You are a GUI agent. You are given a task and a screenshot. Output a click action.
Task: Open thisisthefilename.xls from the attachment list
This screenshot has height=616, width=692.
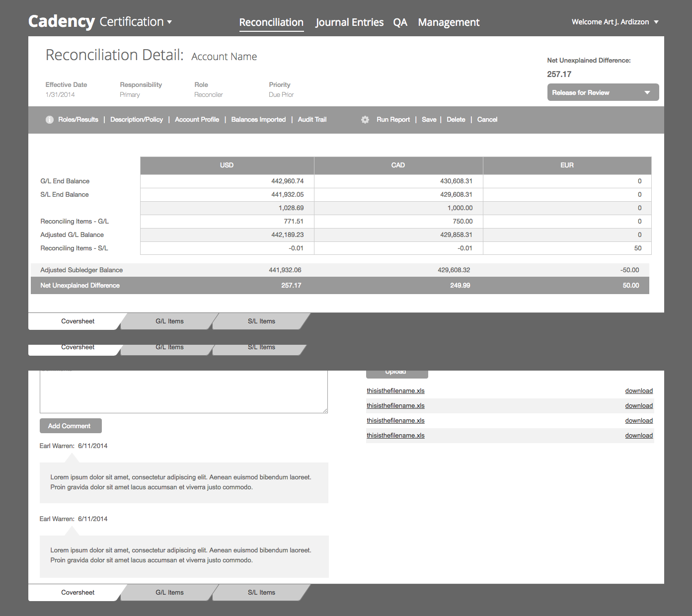click(395, 390)
